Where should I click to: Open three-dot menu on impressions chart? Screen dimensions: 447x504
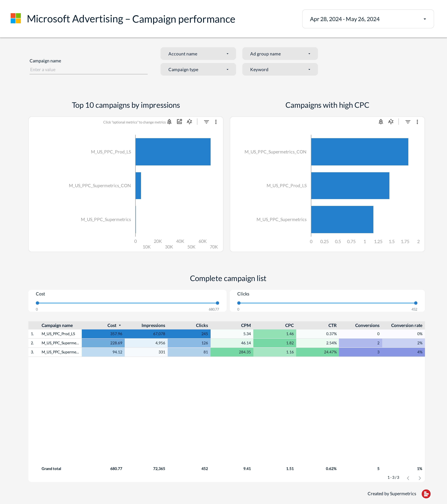(216, 122)
